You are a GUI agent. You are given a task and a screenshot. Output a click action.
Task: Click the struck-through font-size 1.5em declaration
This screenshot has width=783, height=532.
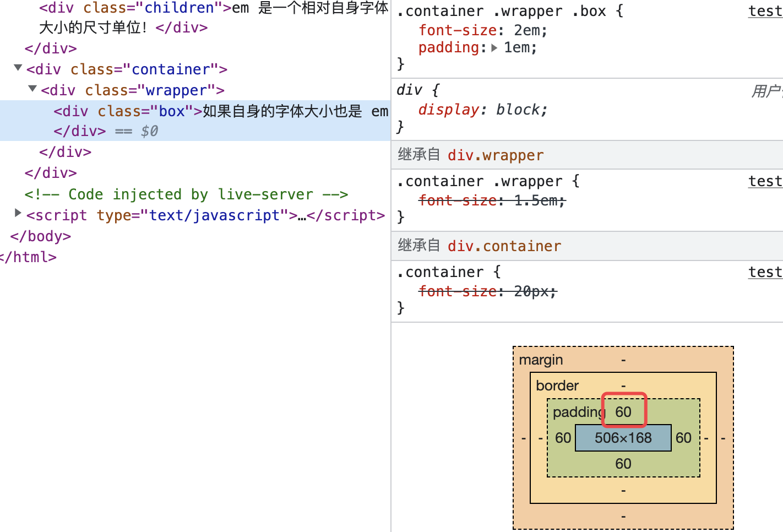[x=492, y=200]
